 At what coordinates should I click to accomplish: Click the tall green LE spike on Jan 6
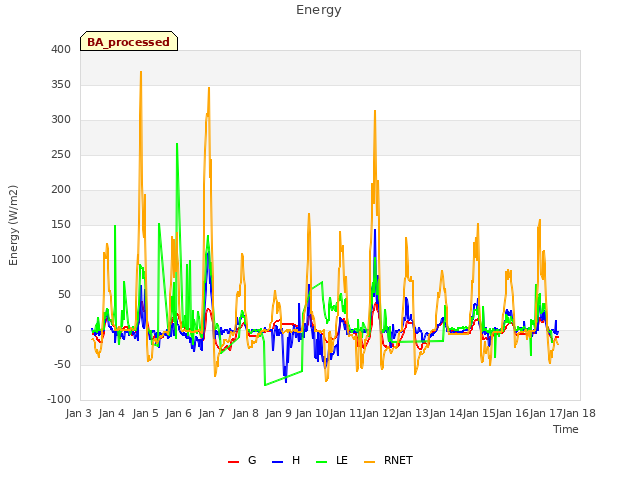[x=177, y=144]
